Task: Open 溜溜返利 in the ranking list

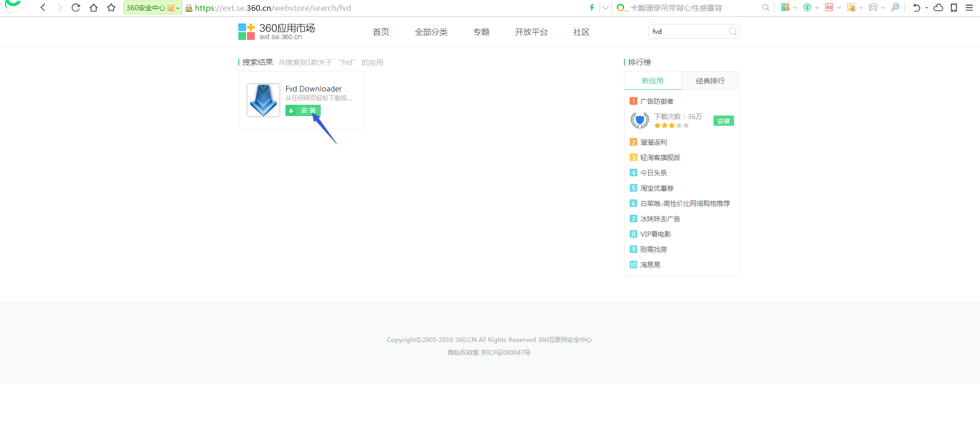Action: 654,142
